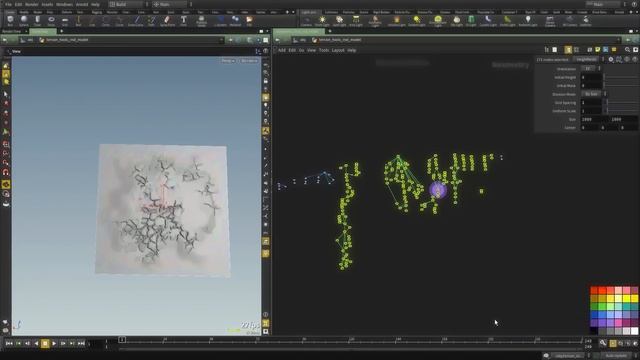Open the Build desktop dropdown

pos(127,4)
